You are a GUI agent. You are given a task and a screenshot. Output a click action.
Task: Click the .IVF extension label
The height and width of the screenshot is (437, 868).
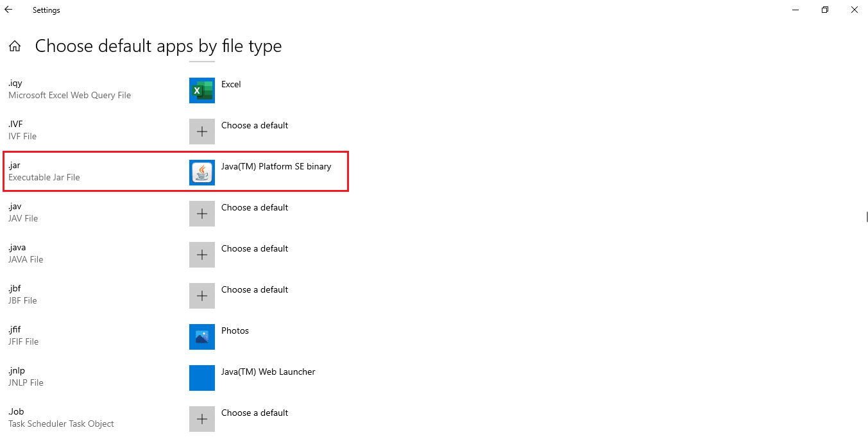(x=15, y=124)
